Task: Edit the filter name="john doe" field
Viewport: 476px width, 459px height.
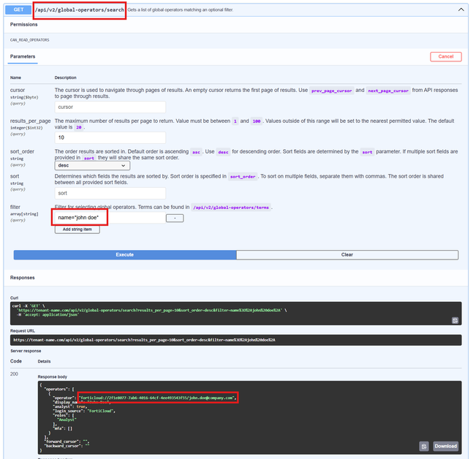Action: point(110,218)
